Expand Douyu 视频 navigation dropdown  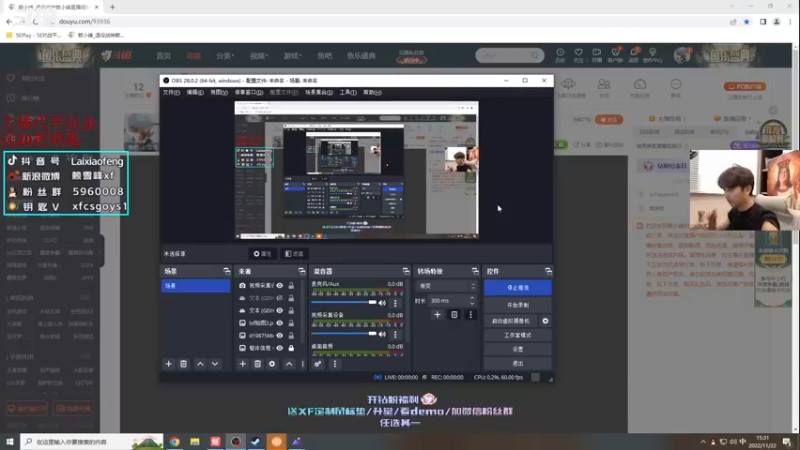pos(259,56)
